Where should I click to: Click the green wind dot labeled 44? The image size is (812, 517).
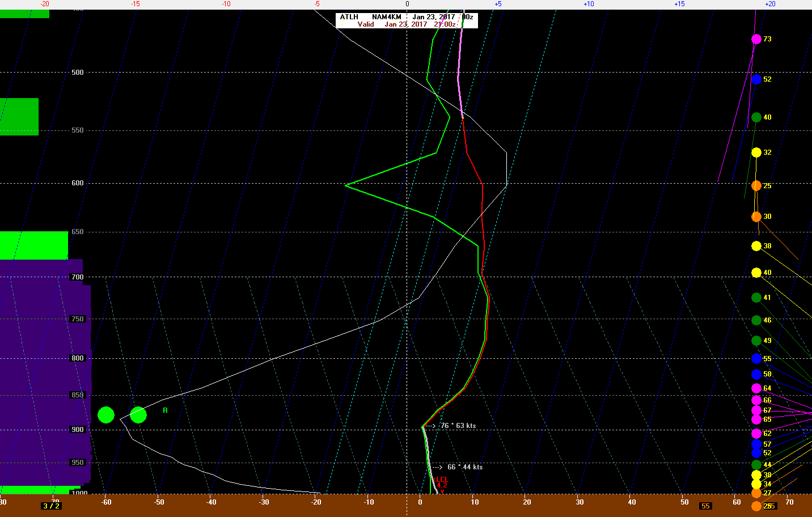[x=756, y=465]
